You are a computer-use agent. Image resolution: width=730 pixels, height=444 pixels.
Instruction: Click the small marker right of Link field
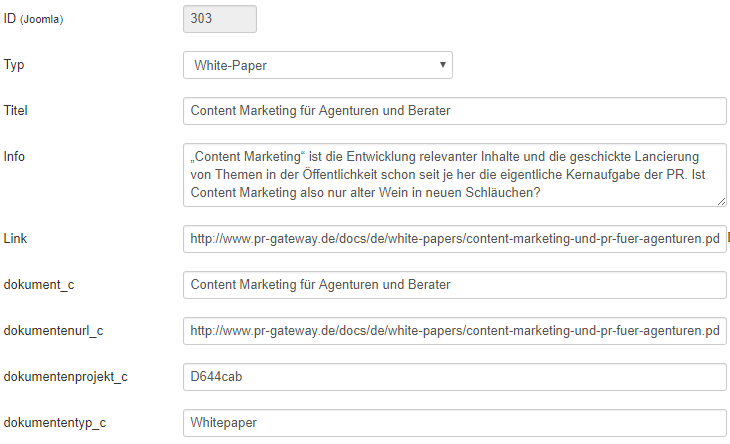click(x=729, y=237)
